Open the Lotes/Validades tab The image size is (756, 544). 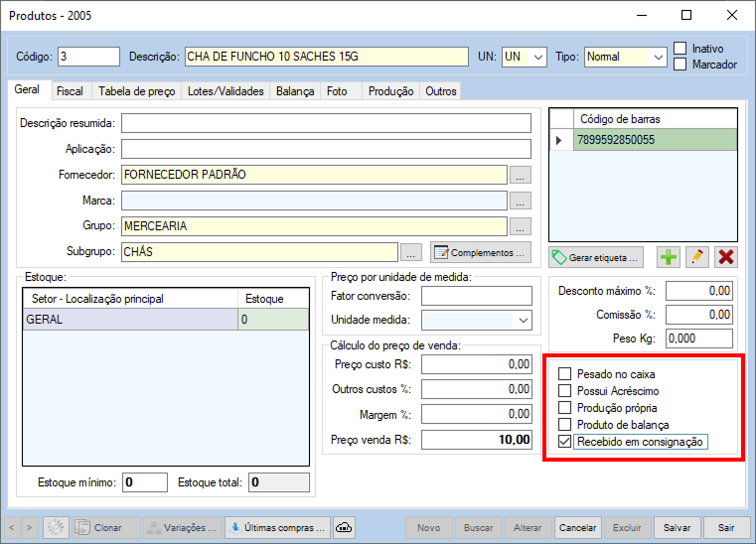click(226, 91)
